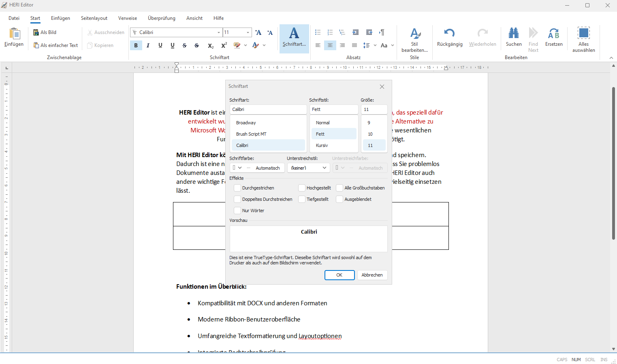Decrease font size with shrink-font icon
The image size is (617, 364).
(270, 32)
